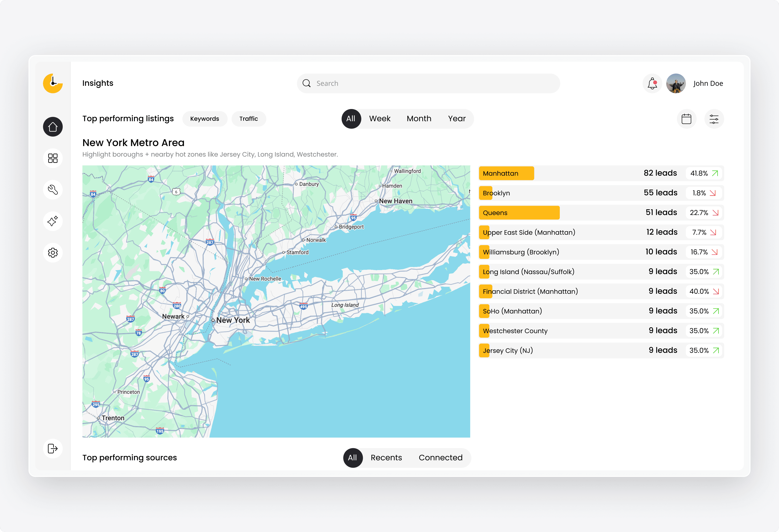Screen dimensions: 779x532
Task: Click SoHo 35.0% up-trend arrow
Action: [716, 311]
